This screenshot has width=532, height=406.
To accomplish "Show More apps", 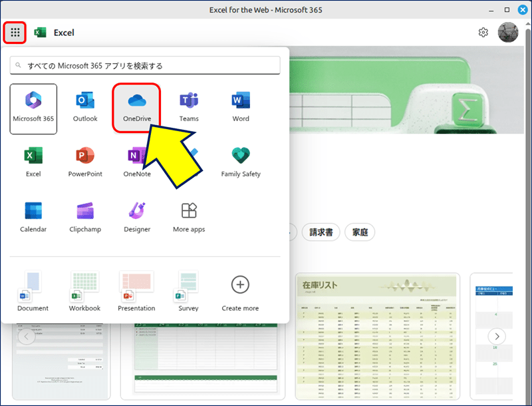I will click(189, 218).
